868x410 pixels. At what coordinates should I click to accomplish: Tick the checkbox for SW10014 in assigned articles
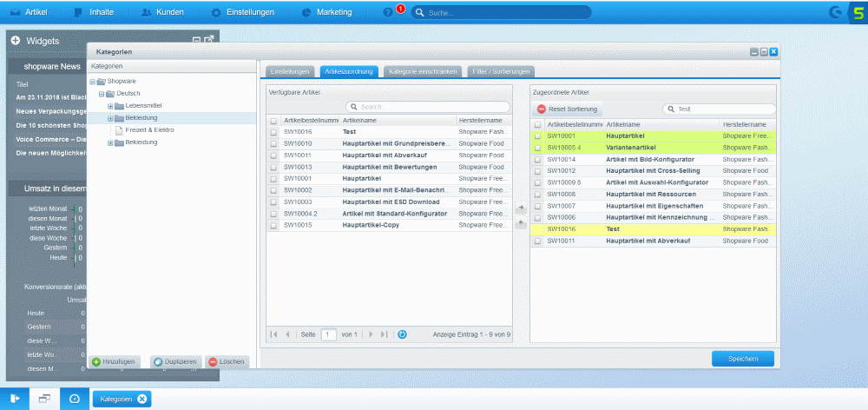537,160
